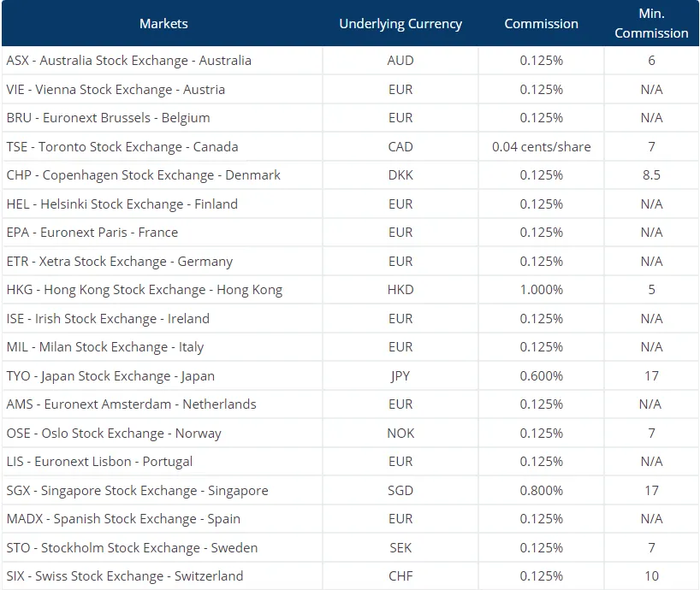
Task: Select MADX - Spanish Stock Exchange - Spain
Action: point(123,519)
